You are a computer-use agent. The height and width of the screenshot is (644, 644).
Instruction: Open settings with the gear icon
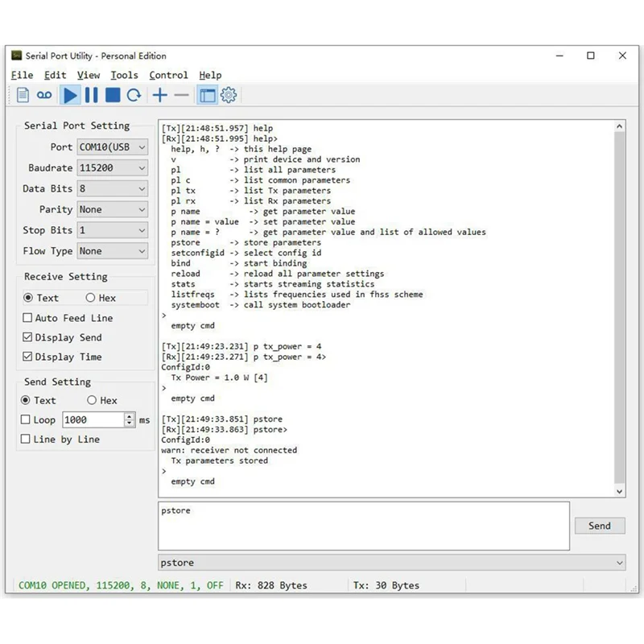tap(229, 95)
